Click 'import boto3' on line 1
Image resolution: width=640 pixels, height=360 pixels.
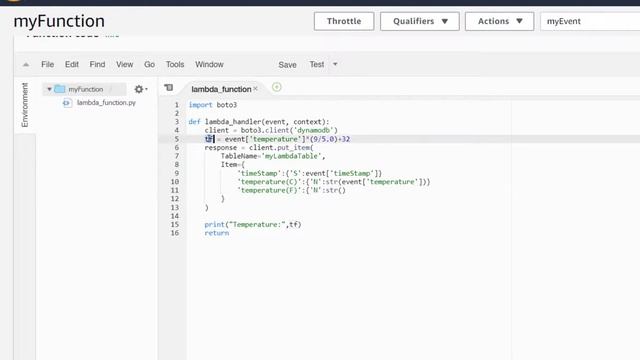click(213, 105)
